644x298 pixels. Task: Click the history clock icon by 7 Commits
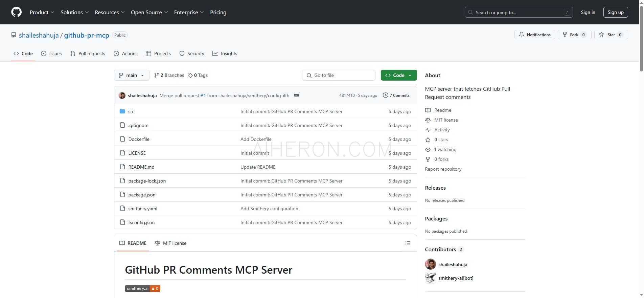[x=385, y=95]
